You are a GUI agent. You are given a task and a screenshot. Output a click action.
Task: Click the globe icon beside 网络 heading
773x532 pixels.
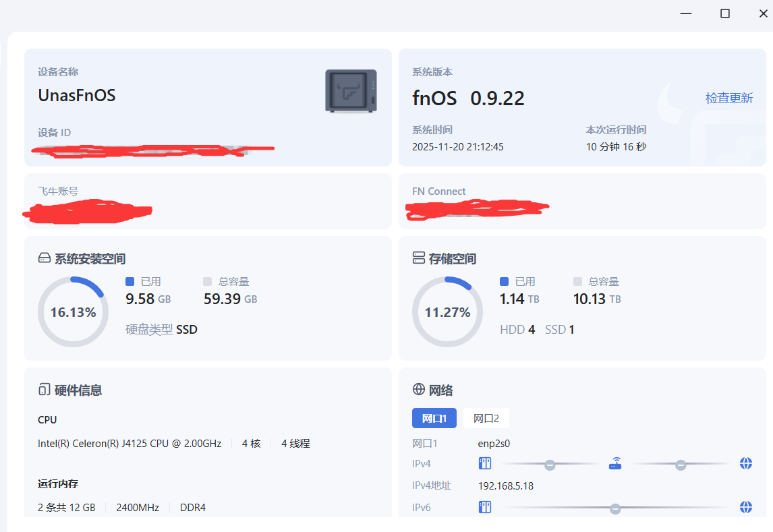pos(418,389)
